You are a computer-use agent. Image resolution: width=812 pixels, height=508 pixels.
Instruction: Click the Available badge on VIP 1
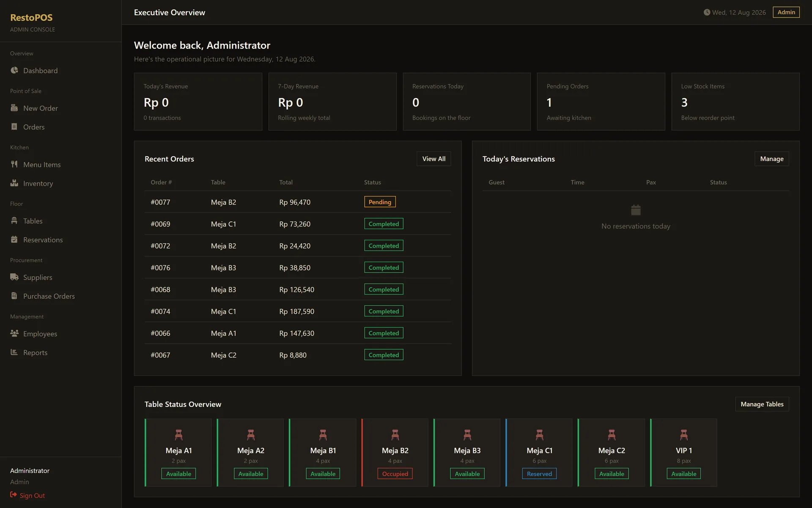point(684,474)
